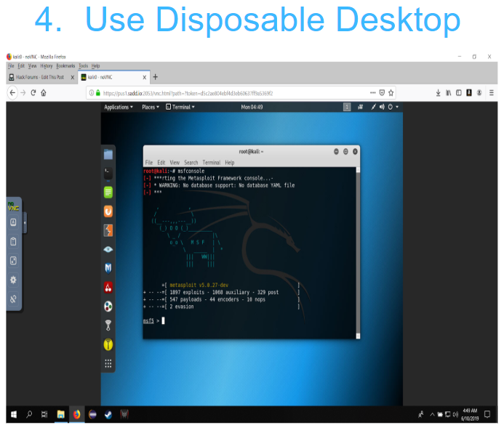This screenshot has width=504, height=433.
Task: Open the View menu in the terminal
Action: click(175, 163)
